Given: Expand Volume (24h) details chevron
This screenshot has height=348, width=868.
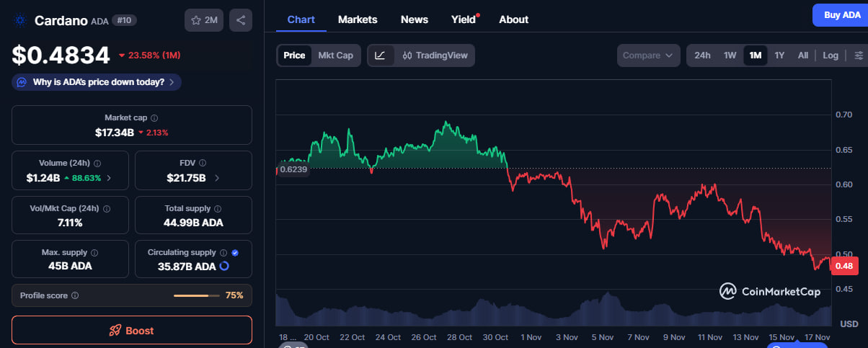Looking at the screenshot, I should click(x=109, y=177).
